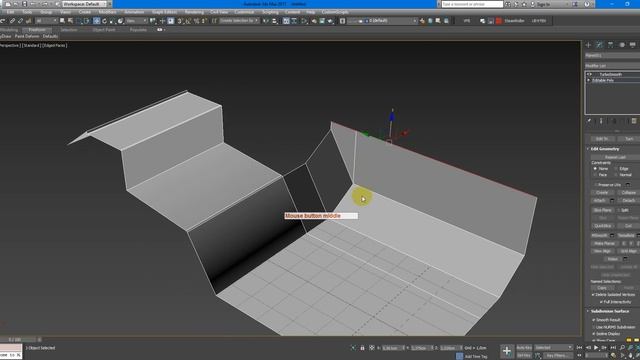The height and width of the screenshot is (360, 640).
Task: Select the Normal constraint radio button
Action: tap(616, 175)
